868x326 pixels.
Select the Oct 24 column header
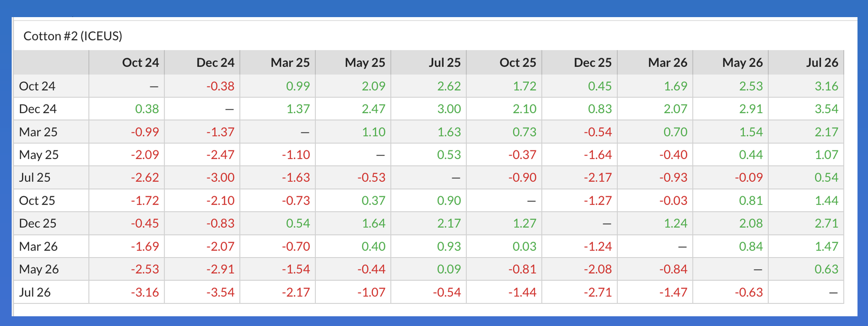click(140, 63)
